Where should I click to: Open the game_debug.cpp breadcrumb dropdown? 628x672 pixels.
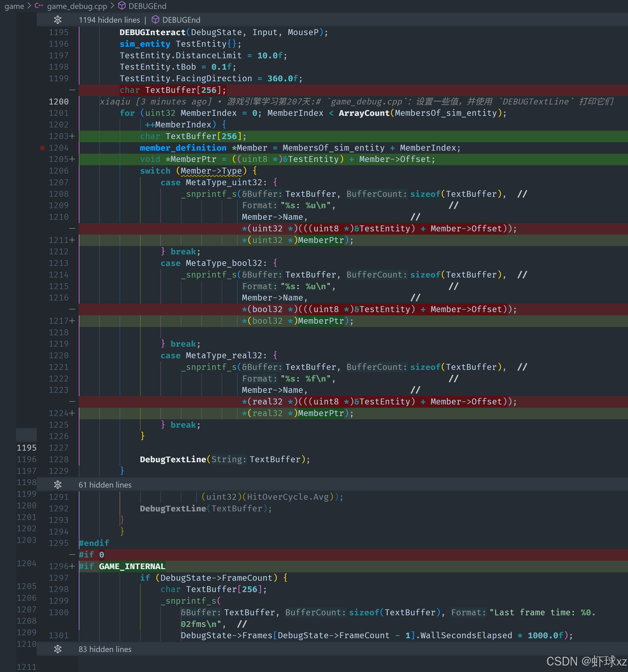pyautogui.click(x=77, y=6)
